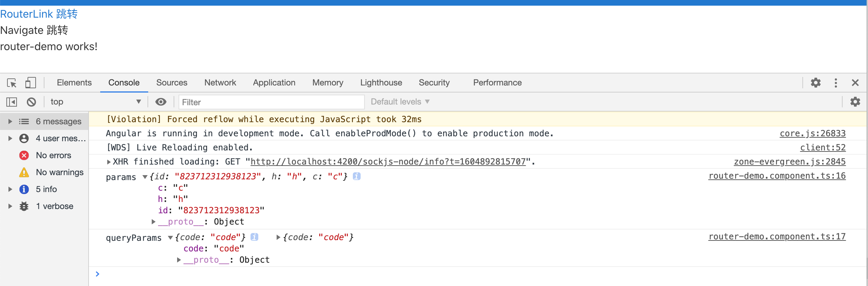Open source link router-demo.component.ts:16
This screenshot has height=286, width=868.
[777, 176]
